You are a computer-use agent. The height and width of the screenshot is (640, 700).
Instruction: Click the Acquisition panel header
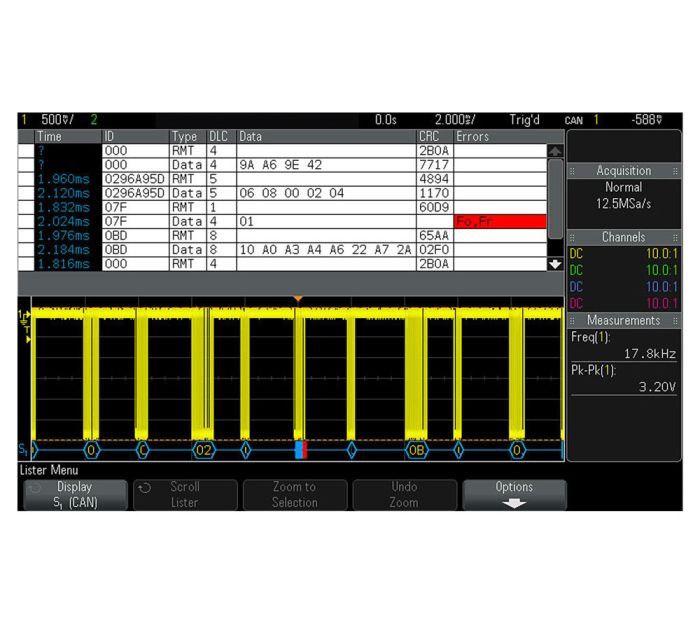click(x=624, y=171)
